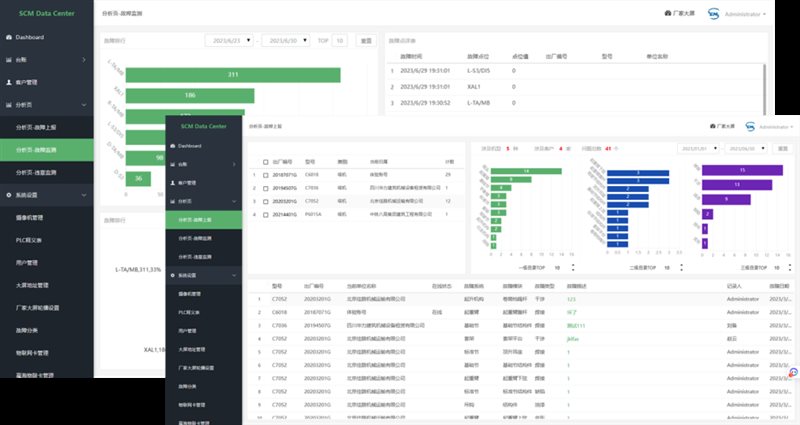Open the Administrator account dropdown in back window
The width and height of the screenshot is (800, 425).
(745, 14)
